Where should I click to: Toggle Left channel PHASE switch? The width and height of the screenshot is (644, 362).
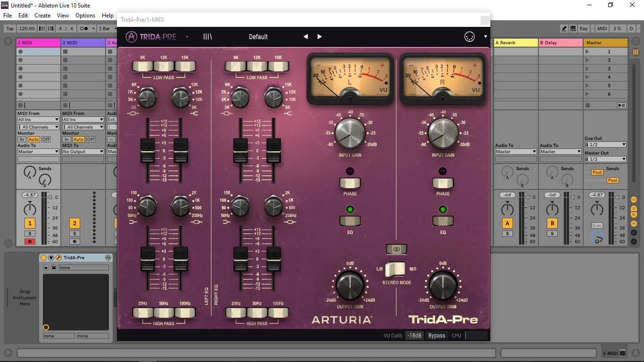tap(350, 182)
